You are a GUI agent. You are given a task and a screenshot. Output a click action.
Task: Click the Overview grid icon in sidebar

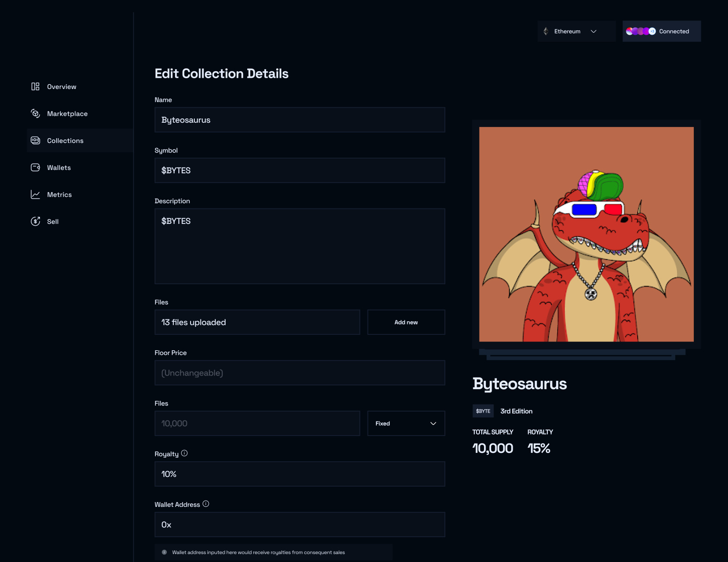coord(35,87)
